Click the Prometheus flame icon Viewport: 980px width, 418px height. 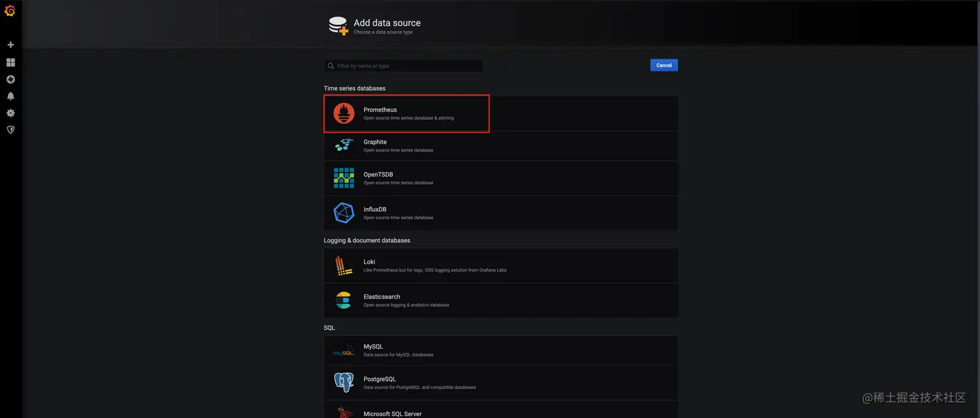click(x=344, y=113)
